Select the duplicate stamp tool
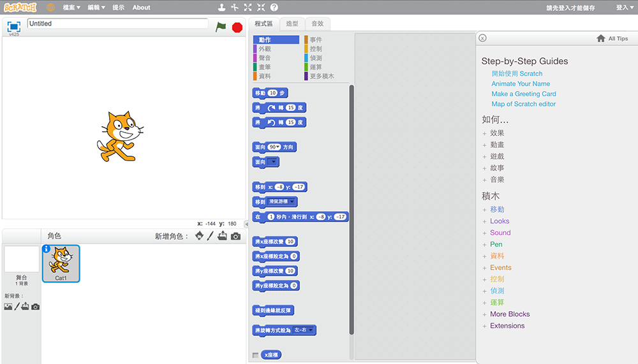The width and height of the screenshot is (638, 364). pos(221,7)
